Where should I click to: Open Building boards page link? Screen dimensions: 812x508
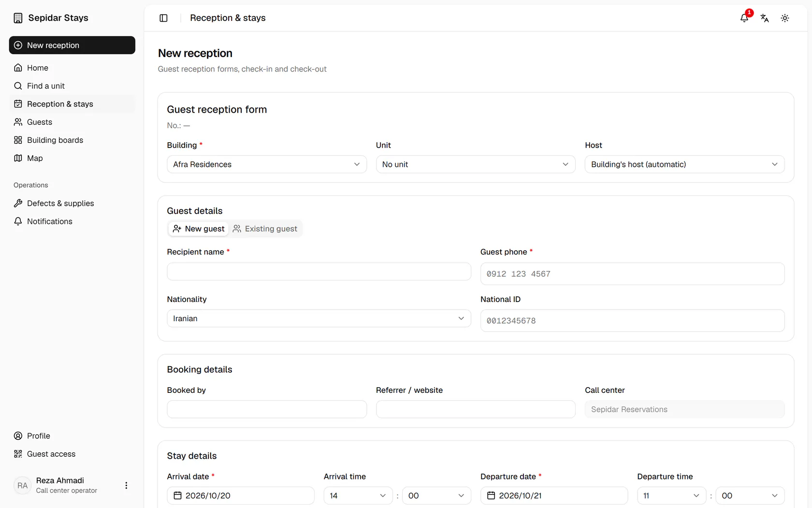tap(72, 140)
